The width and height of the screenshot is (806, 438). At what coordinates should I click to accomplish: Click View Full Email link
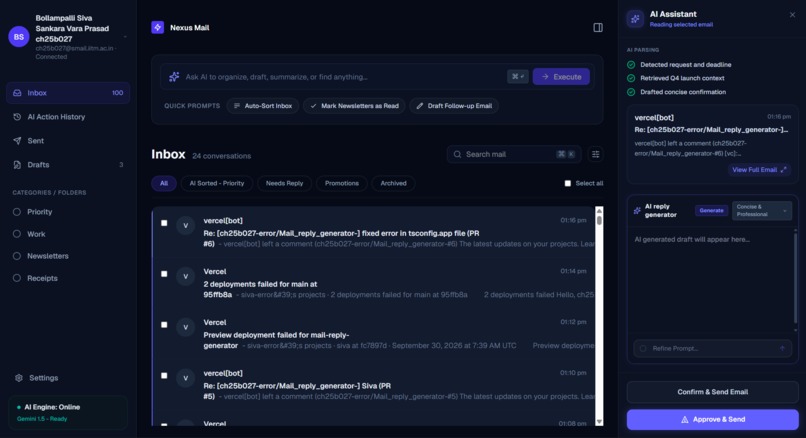759,170
